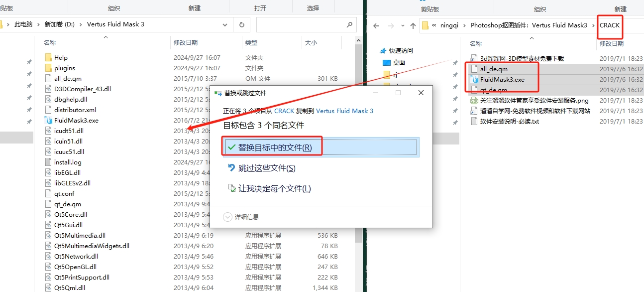Select Qt5Multimedia.dll in the file list

pyautogui.click(x=80, y=235)
